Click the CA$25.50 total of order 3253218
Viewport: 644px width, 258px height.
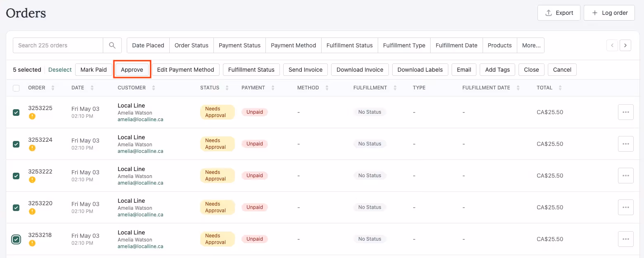click(x=550, y=239)
